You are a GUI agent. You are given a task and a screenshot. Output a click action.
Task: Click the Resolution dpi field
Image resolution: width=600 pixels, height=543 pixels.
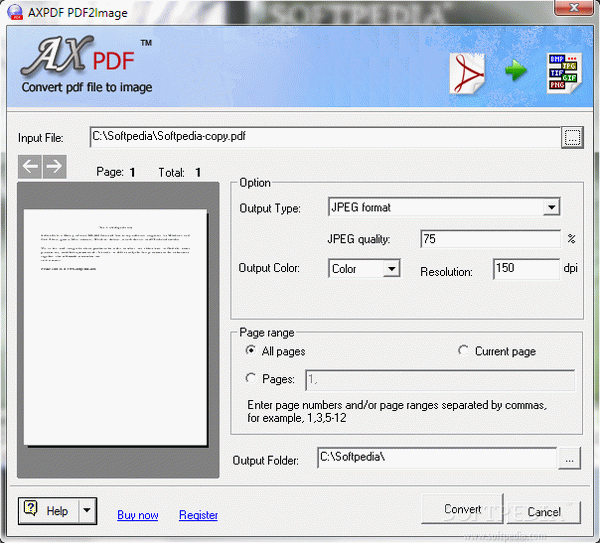pos(526,269)
